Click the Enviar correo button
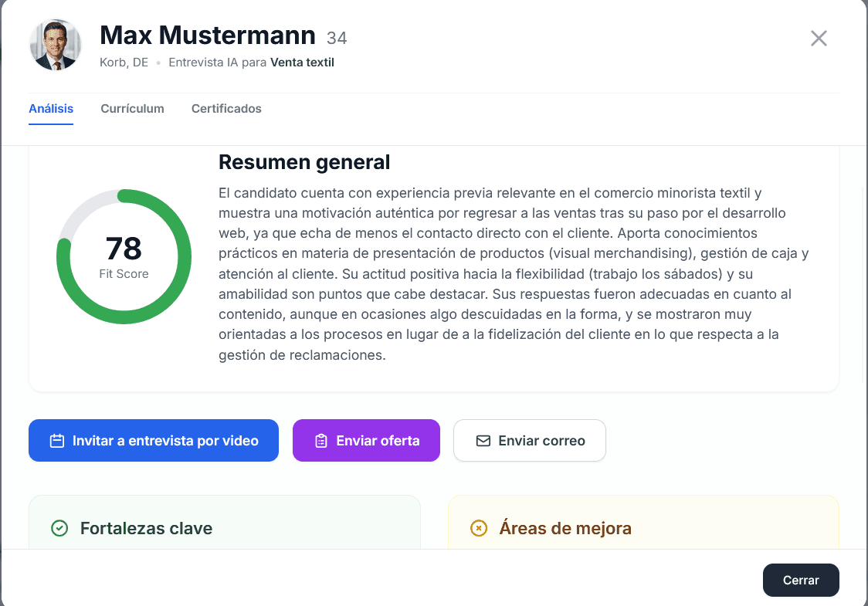This screenshot has height=606, width=868. pos(529,441)
